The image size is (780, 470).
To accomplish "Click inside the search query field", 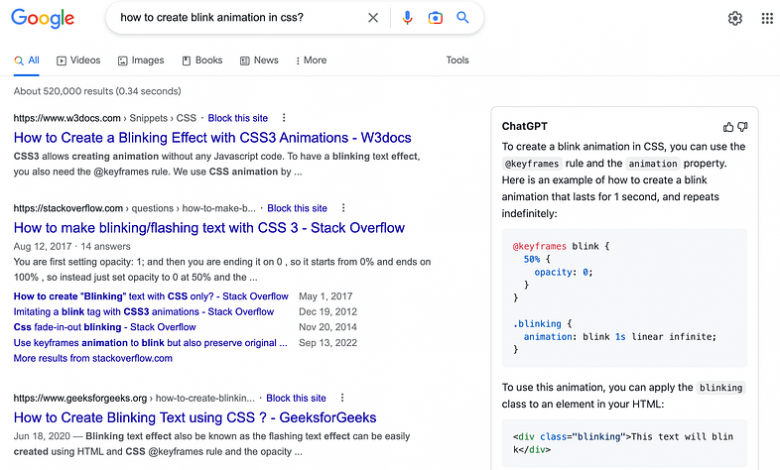I will tap(239, 17).
